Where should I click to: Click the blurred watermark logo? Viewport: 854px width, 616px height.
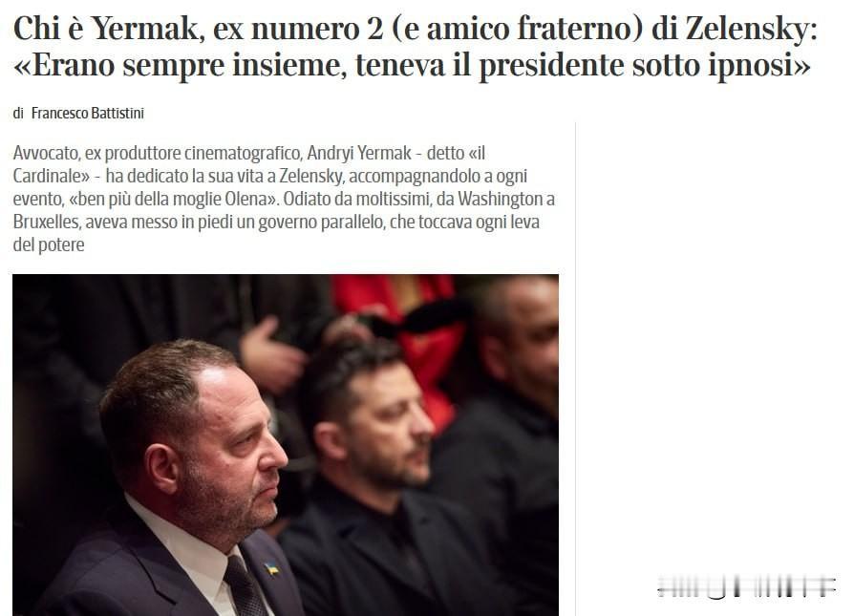746,586
